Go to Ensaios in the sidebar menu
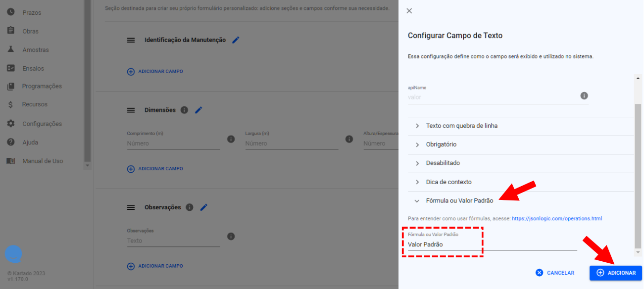The height and width of the screenshot is (289, 644). [x=33, y=69]
